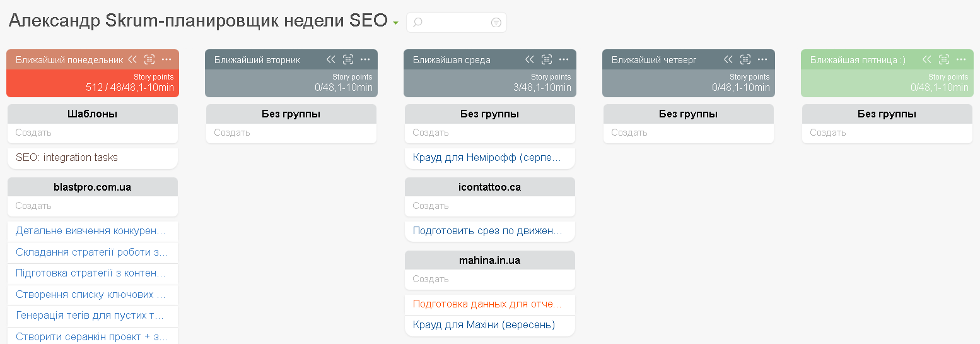Expand board title dropdown arrow
The width and height of the screenshot is (980, 344).
[x=395, y=23]
